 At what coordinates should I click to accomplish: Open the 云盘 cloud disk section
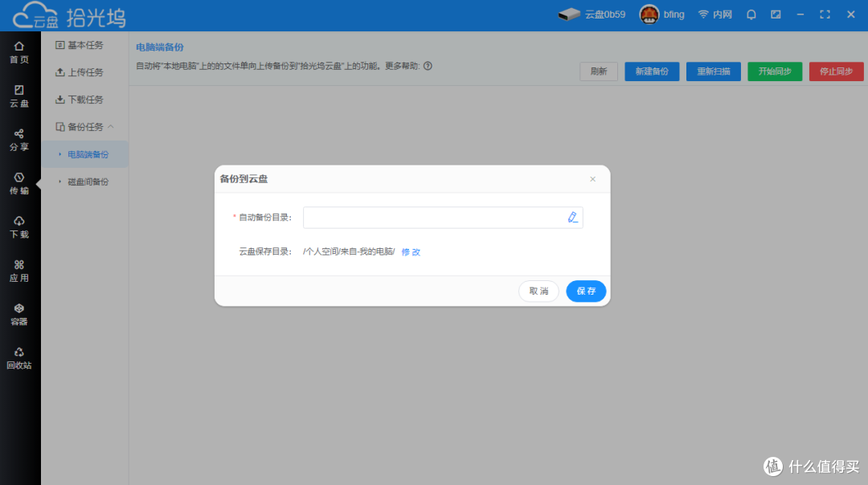point(19,96)
